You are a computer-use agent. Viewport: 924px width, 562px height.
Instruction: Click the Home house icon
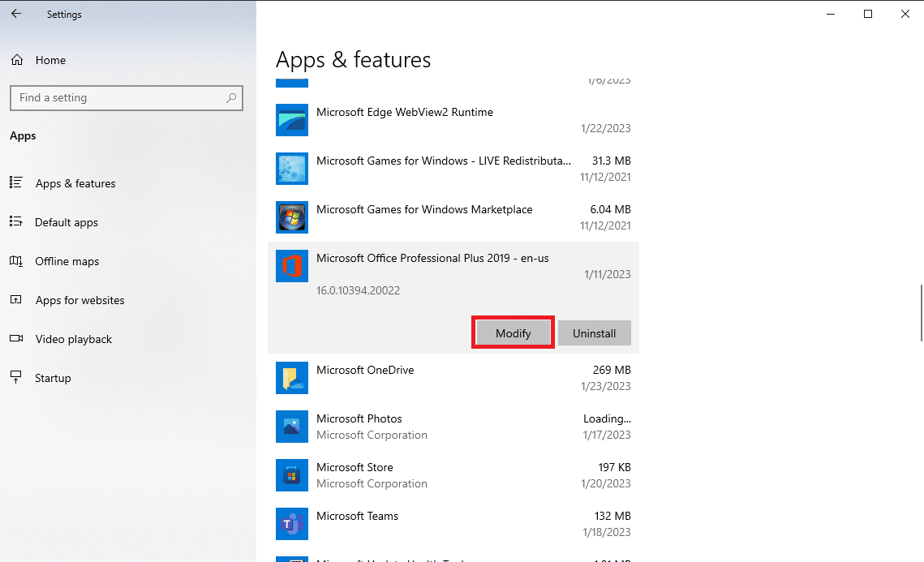17,59
